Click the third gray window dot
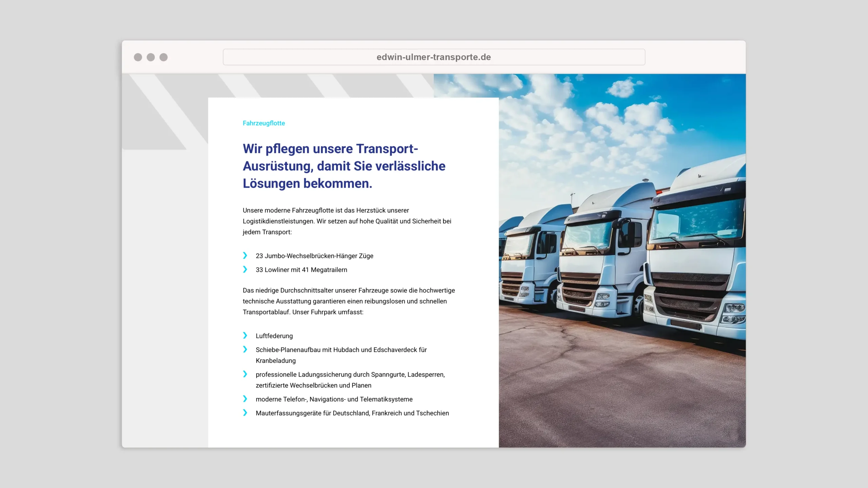The height and width of the screenshot is (488, 868). 163,57
